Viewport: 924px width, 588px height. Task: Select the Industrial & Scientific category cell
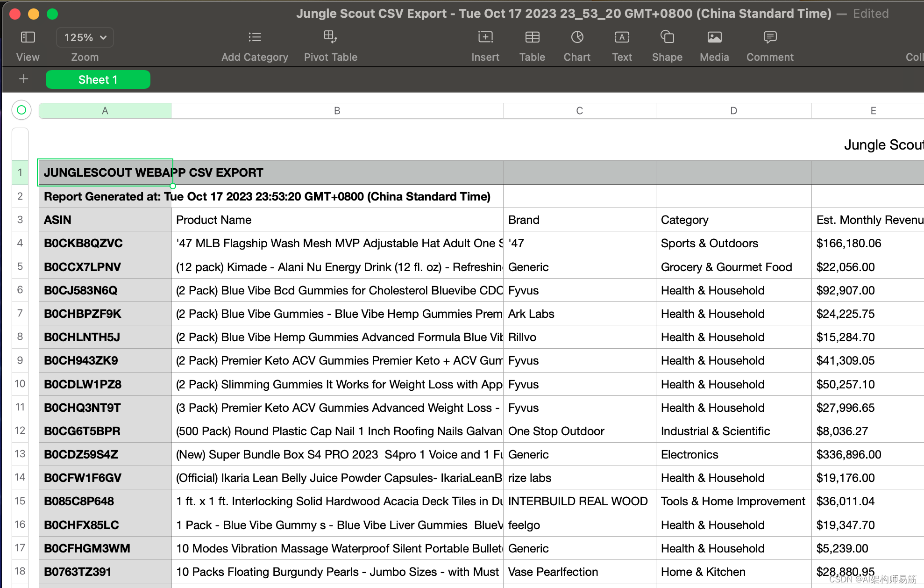pos(734,431)
